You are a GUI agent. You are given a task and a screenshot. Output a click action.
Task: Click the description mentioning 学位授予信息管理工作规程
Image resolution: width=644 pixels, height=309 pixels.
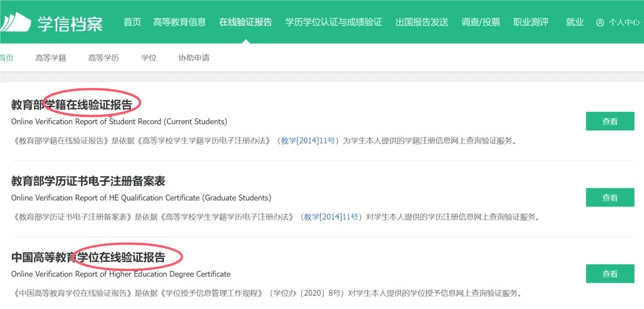click(266, 294)
